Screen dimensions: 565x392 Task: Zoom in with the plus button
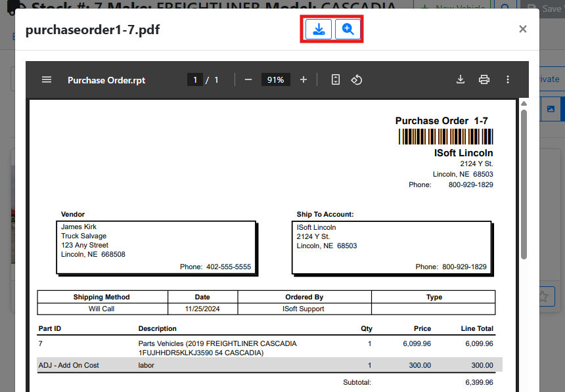[x=304, y=79]
